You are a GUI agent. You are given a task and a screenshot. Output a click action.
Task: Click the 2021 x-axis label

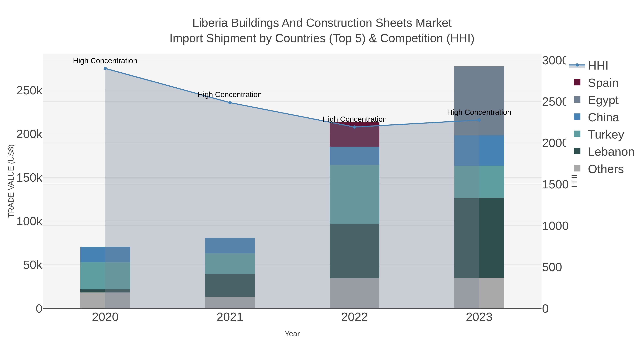tap(230, 317)
